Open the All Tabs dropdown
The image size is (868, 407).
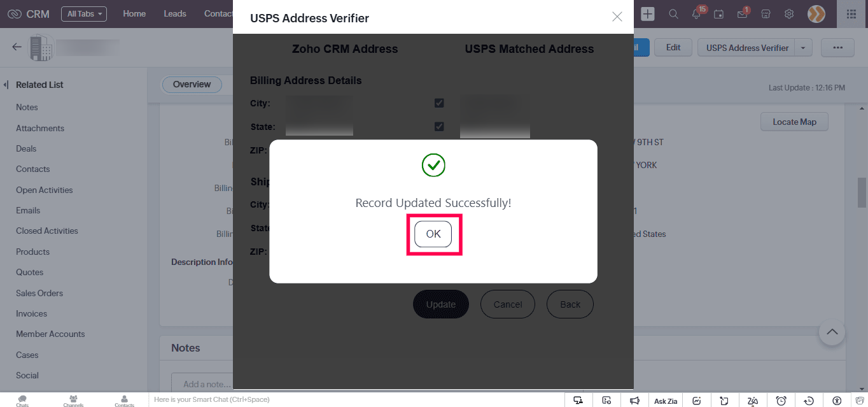pos(84,14)
